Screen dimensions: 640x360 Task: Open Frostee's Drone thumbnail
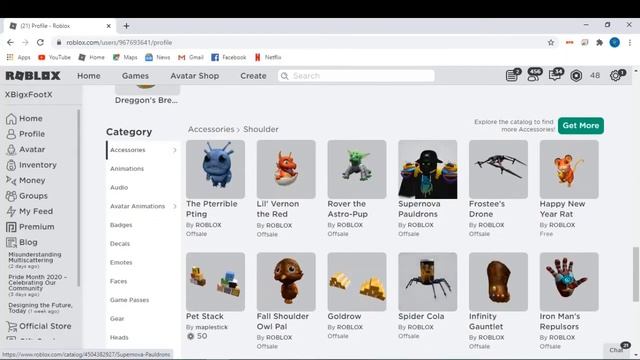click(x=498, y=169)
